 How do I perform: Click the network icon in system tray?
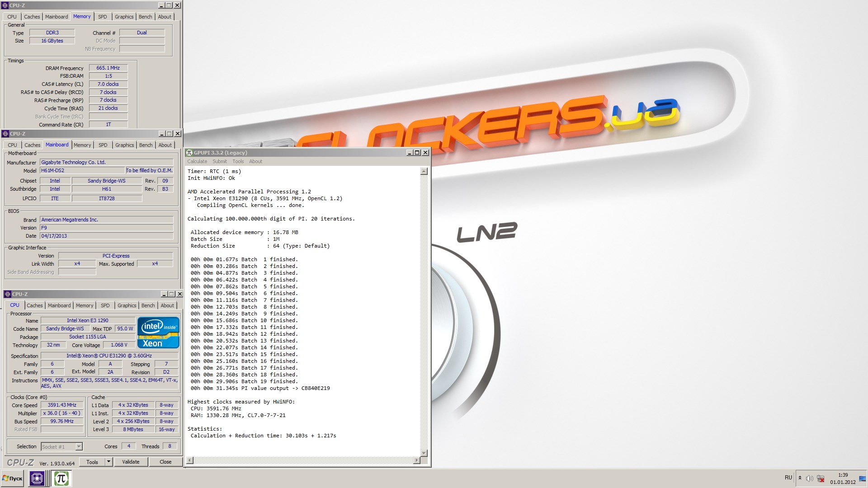pyautogui.click(x=821, y=479)
